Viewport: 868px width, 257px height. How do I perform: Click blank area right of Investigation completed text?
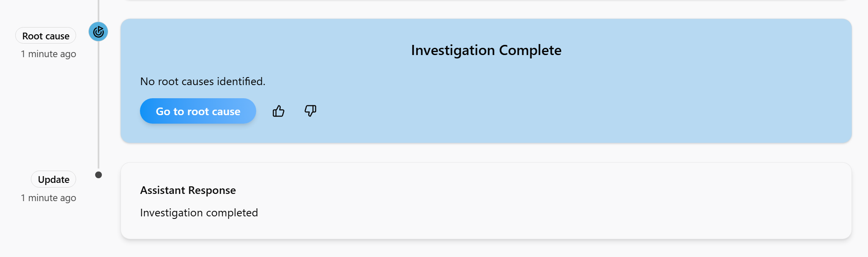tap(507, 213)
